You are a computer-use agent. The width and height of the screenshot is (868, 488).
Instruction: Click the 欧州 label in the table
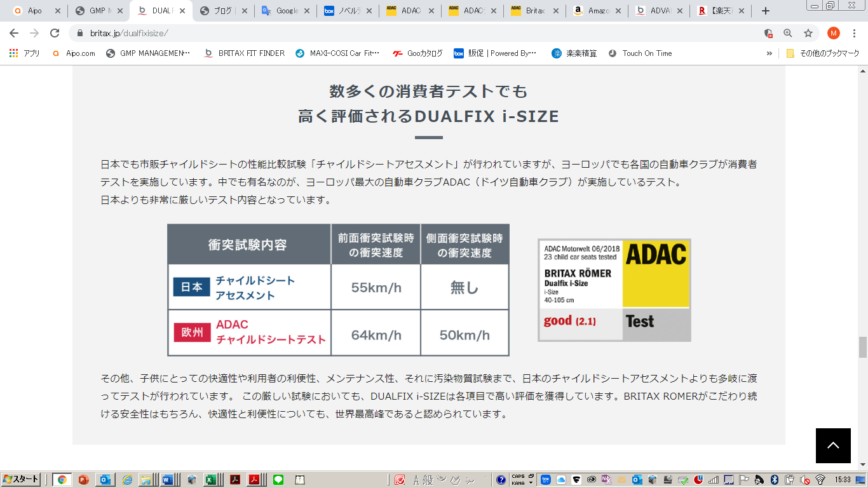coord(192,332)
